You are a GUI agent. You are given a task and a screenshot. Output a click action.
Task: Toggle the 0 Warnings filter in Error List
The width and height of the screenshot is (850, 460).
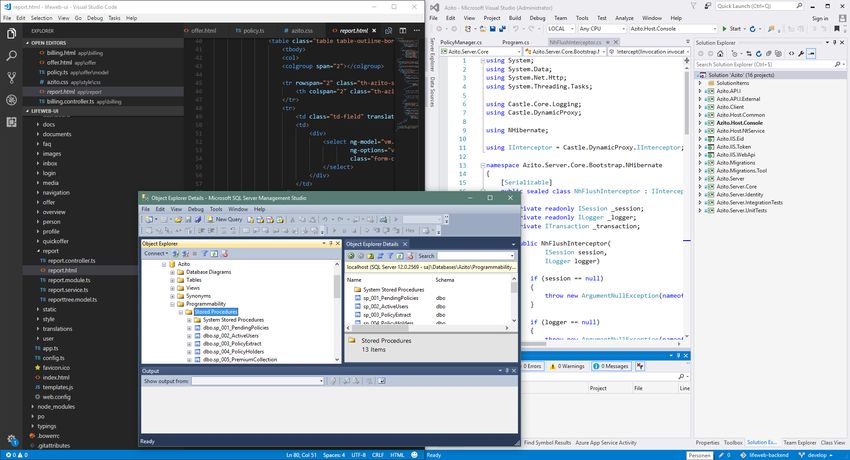(567, 366)
